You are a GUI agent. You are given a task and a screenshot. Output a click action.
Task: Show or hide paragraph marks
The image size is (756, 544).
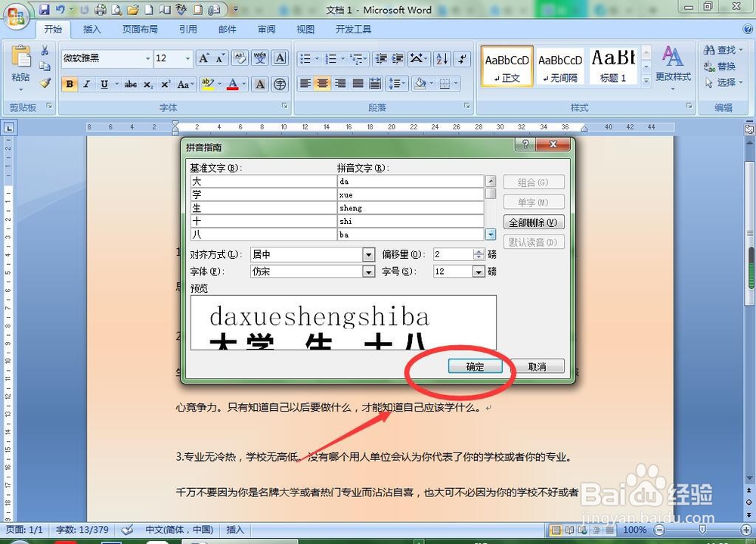click(x=463, y=59)
